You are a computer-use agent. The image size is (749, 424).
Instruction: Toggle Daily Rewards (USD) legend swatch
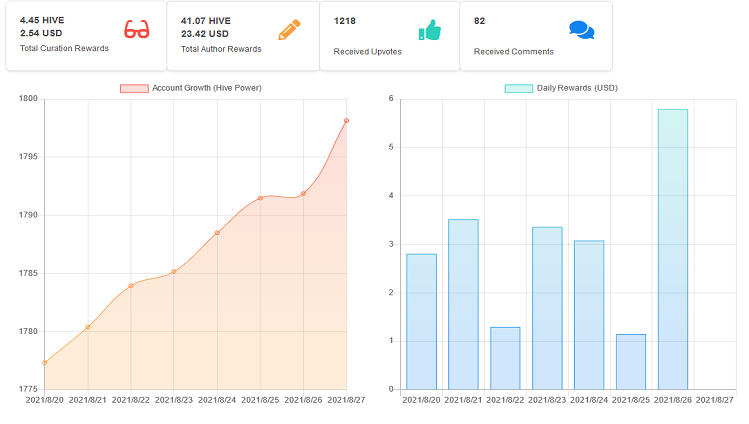519,88
